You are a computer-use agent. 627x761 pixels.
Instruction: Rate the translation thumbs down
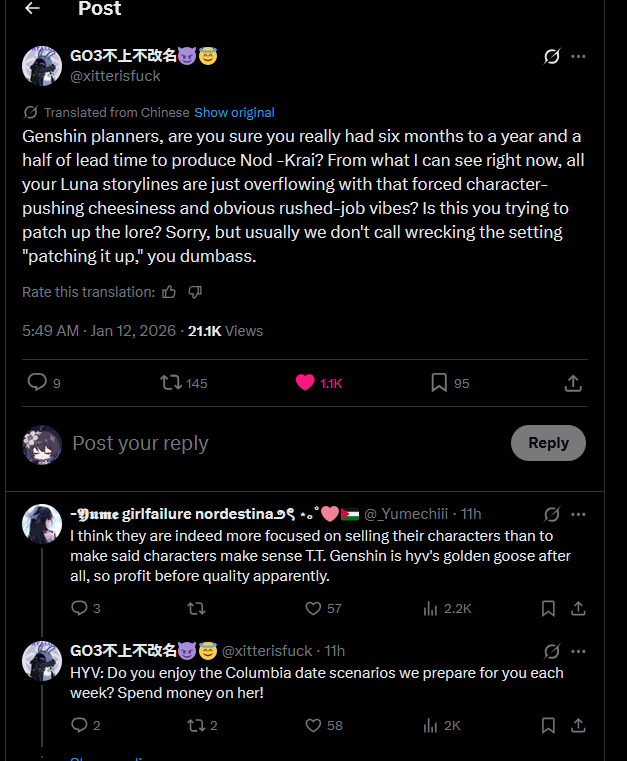point(195,292)
